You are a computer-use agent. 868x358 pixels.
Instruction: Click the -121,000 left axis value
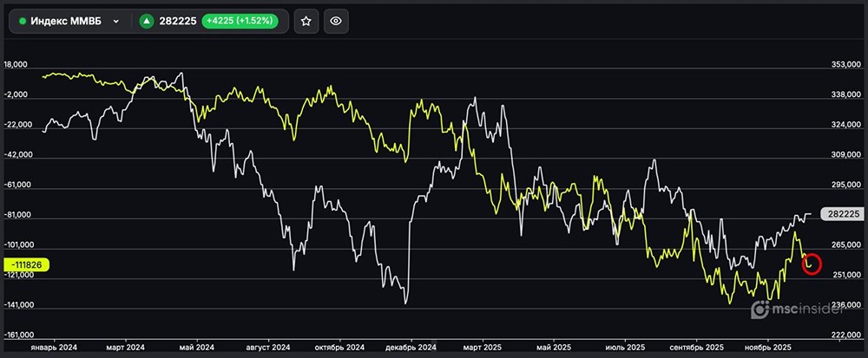coord(19,275)
